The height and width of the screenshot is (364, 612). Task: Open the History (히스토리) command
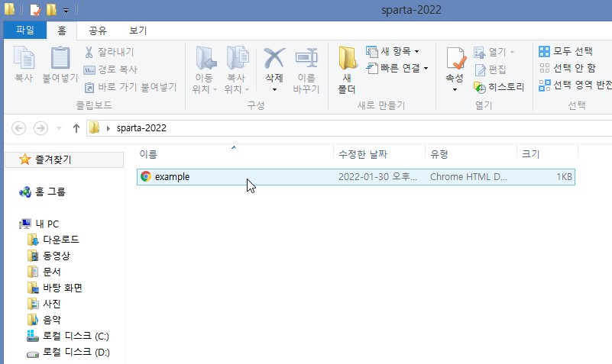pyautogui.click(x=498, y=87)
